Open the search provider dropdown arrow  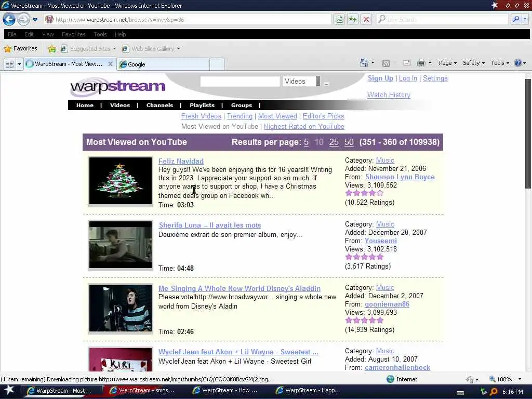[525, 19]
